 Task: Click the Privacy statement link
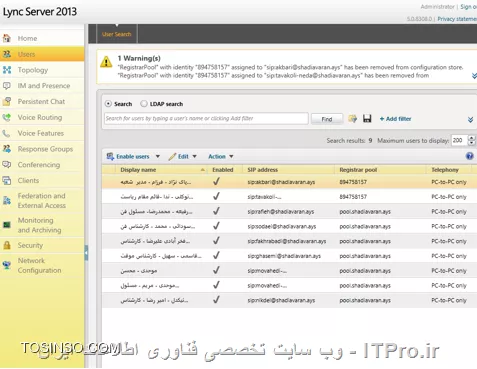click(457, 19)
